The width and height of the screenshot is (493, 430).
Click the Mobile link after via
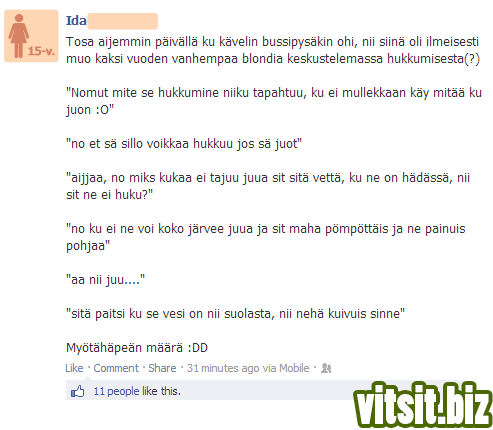[294, 368]
